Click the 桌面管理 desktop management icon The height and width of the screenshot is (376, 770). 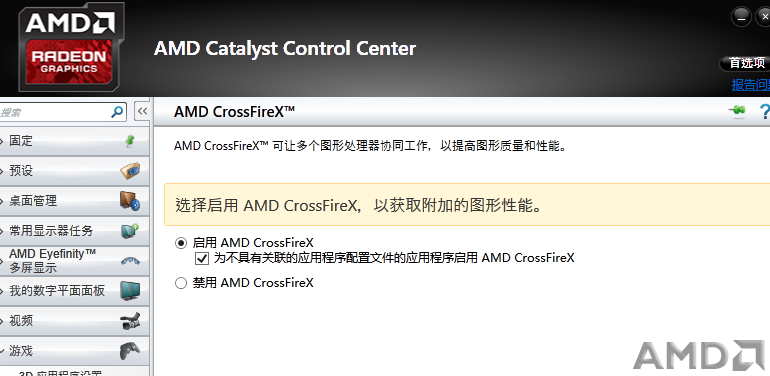(x=130, y=201)
